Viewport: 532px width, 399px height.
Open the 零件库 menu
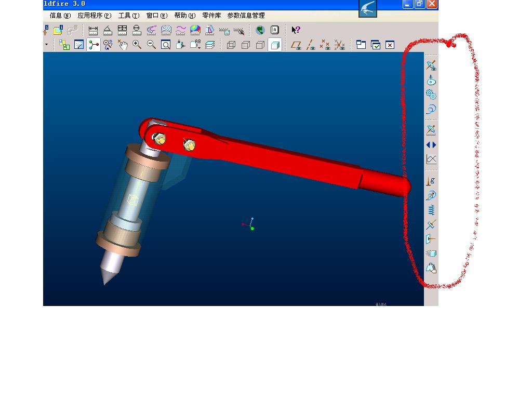point(211,16)
